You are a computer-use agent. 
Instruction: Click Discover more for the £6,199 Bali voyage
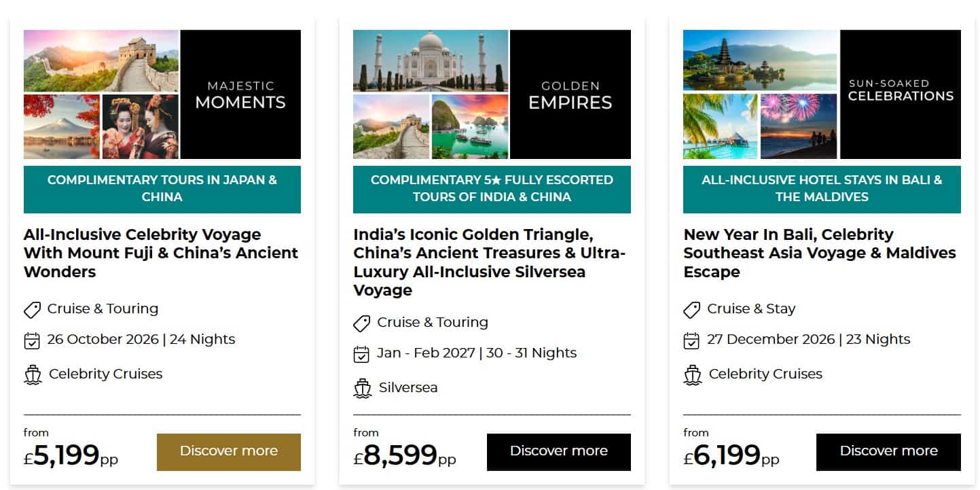pos(888,452)
